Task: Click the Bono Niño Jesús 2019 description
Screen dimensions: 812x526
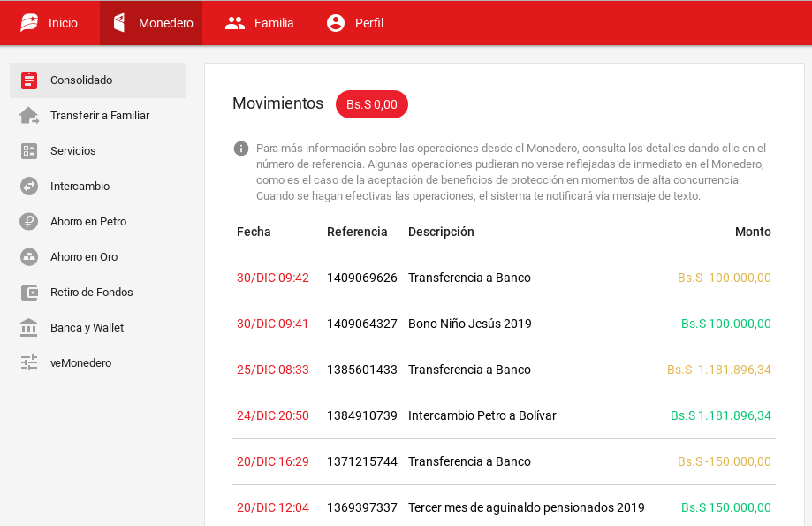Action: click(x=470, y=324)
